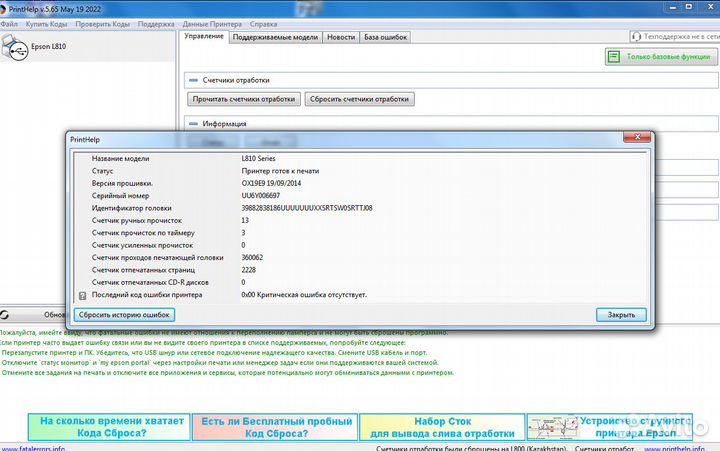Close the PrintHelp info dialog with X

[637, 137]
